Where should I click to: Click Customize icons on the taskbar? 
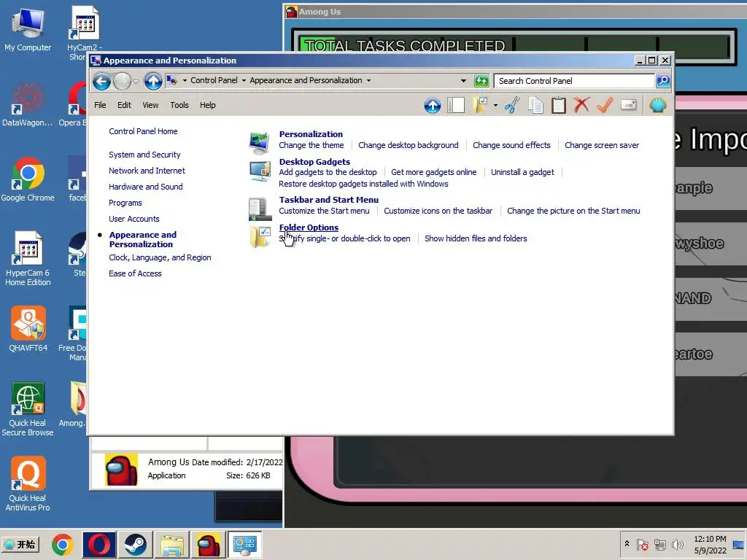pyautogui.click(x=438, y=211)
